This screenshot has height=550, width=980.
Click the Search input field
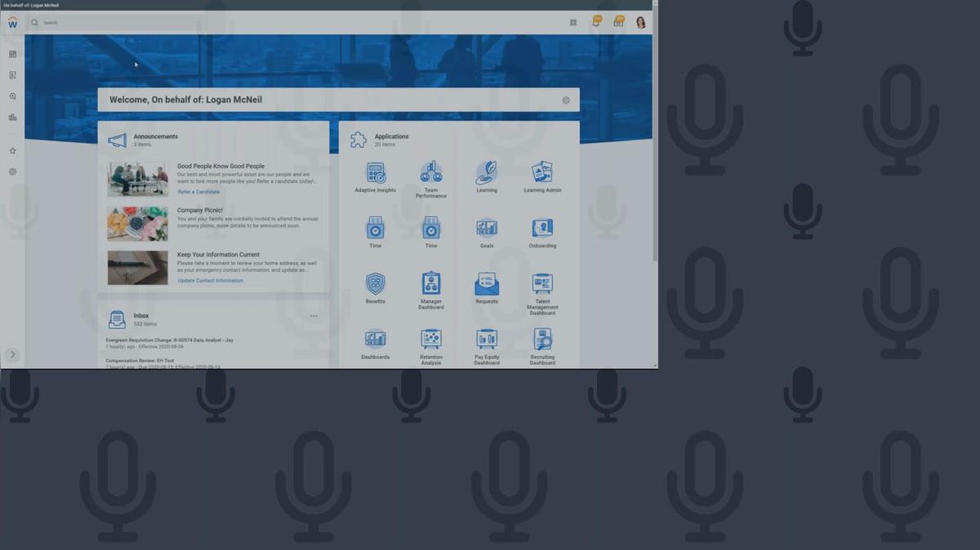point(118,23)
